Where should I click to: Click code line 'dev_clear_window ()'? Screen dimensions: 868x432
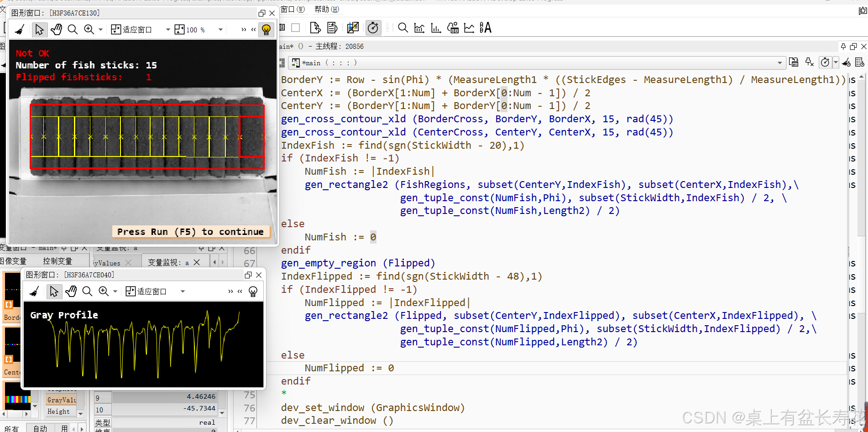pyautogui.click(x=337, y=421)
